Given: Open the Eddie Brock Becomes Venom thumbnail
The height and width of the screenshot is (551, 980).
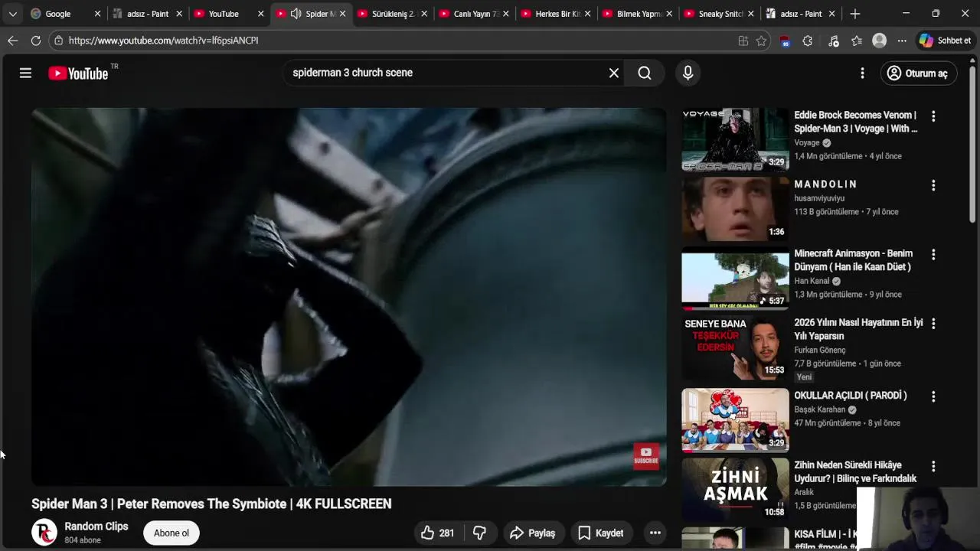Looking at the screenshot, I should [735, 139].
